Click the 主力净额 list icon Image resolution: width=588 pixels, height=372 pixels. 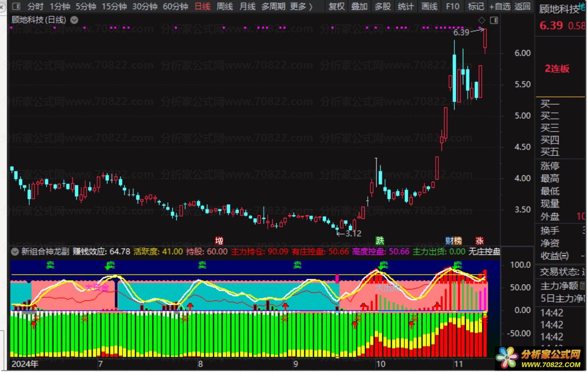tap(583, 286)
